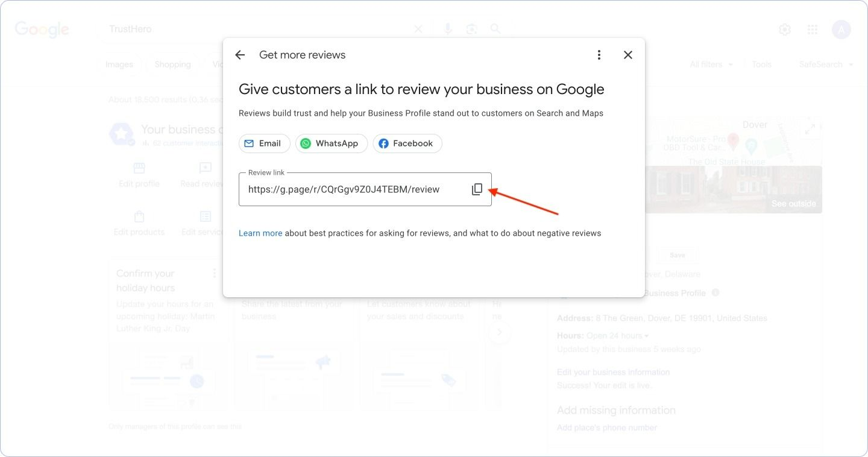Expand the All filters dropdown
The image size is (868, 457).
(711, 65)
